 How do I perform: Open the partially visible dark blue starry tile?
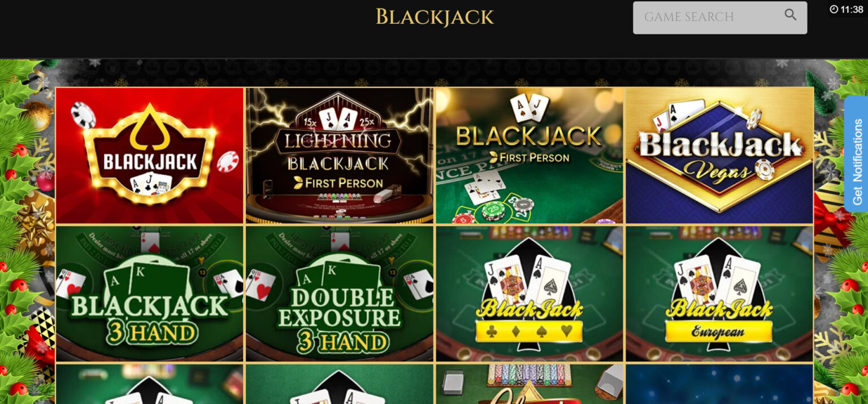719,384
